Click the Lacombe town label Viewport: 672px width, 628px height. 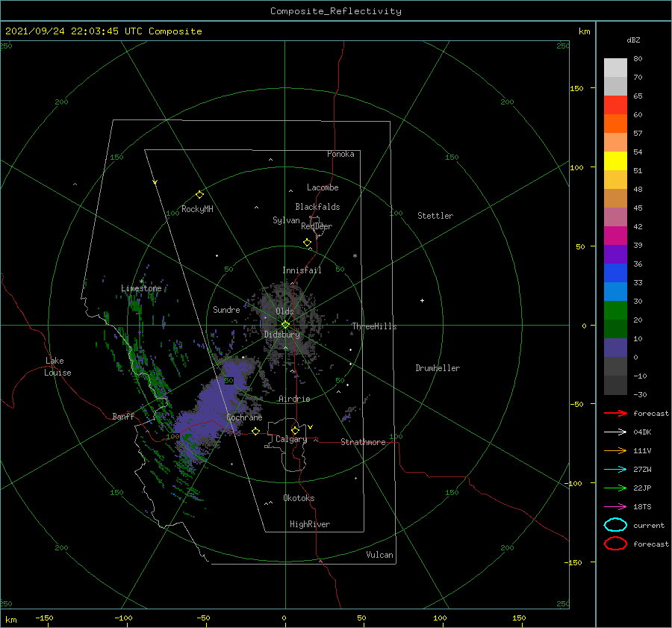323,187
